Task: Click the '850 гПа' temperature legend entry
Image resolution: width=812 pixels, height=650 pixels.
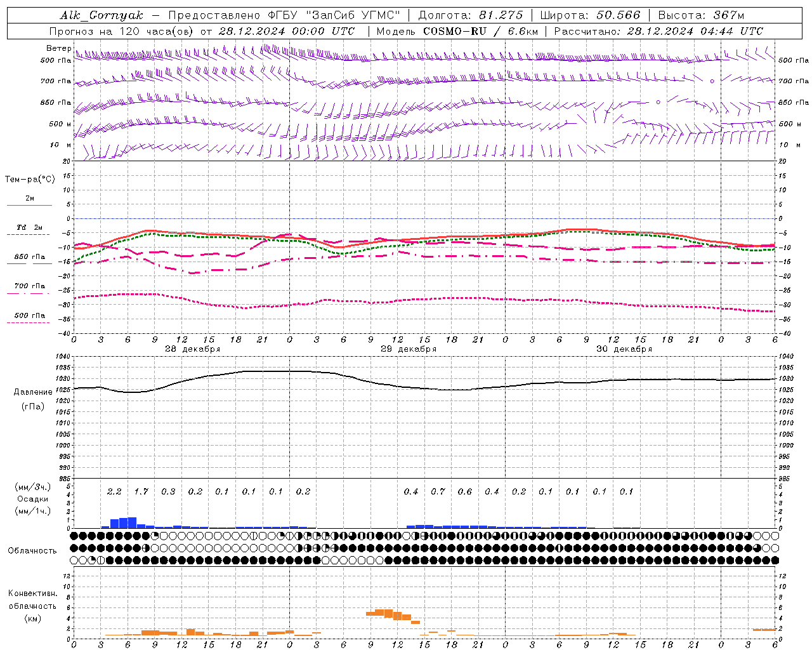Action: click(30, 257)
